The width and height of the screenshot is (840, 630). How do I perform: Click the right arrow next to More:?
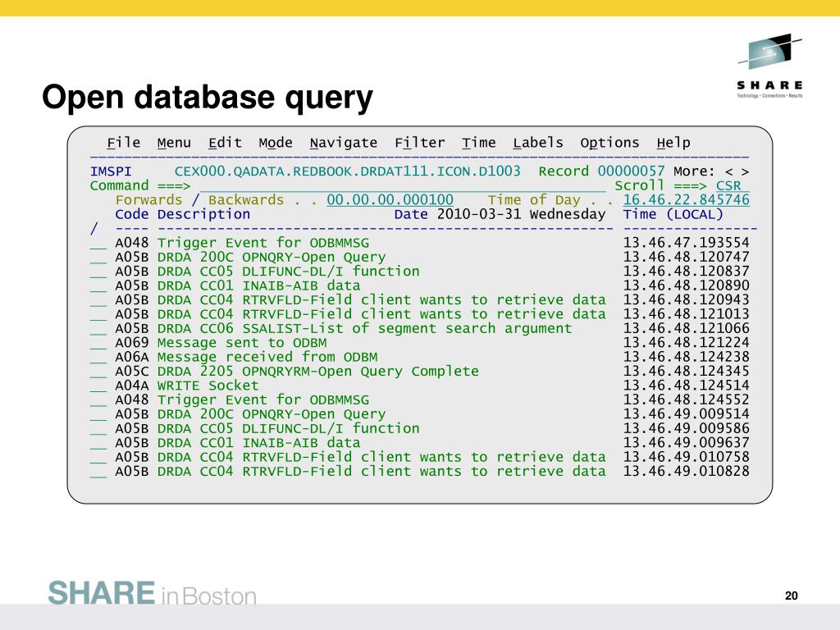tap(744, 171)
